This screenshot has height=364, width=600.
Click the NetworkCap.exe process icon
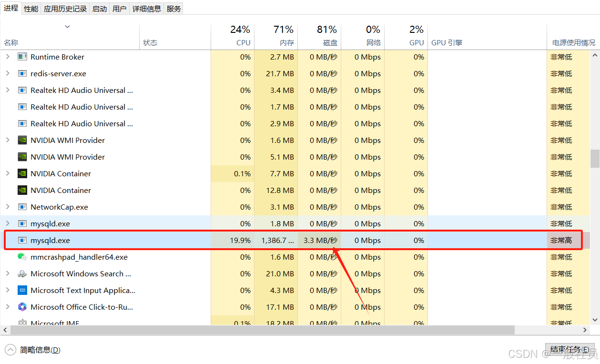[x=22, y=207]
